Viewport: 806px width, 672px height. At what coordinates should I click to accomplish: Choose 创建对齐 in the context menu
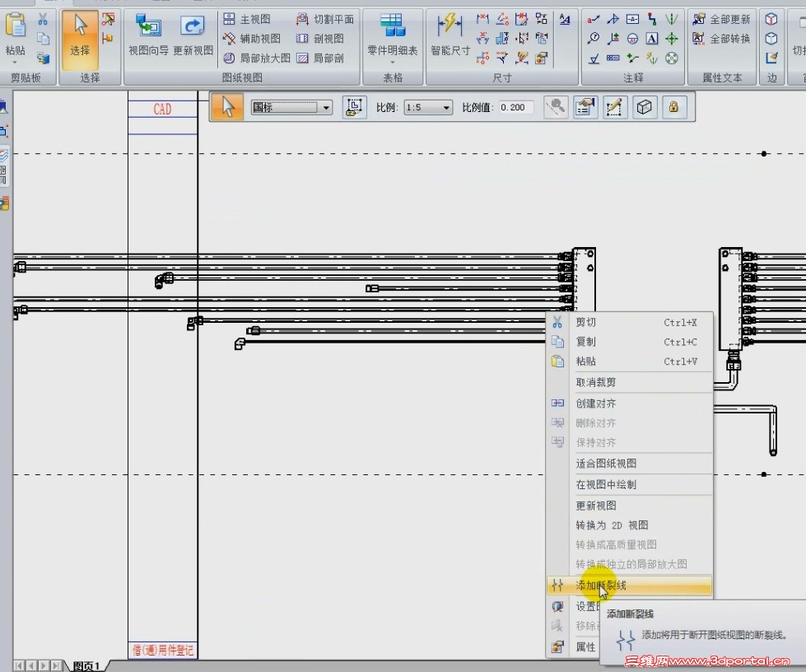(630, 404)
